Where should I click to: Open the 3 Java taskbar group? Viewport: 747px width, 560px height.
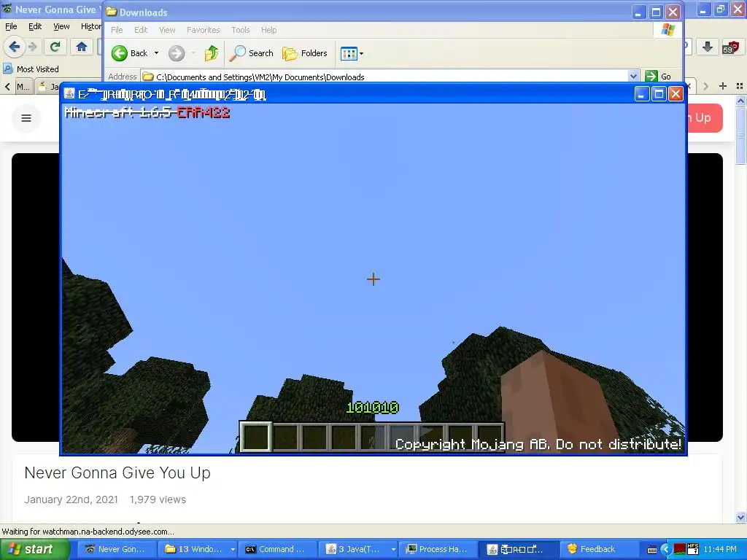tap(358, 549)
